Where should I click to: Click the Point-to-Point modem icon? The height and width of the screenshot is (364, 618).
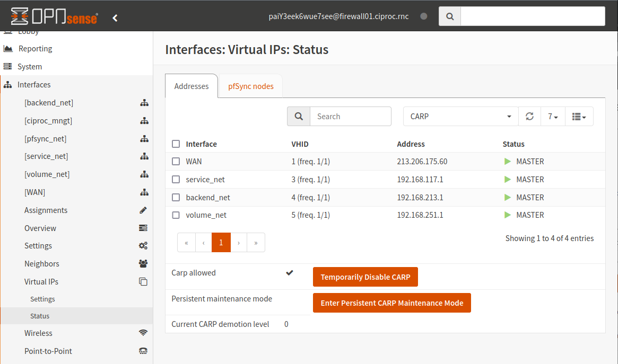tap(143, 351)
